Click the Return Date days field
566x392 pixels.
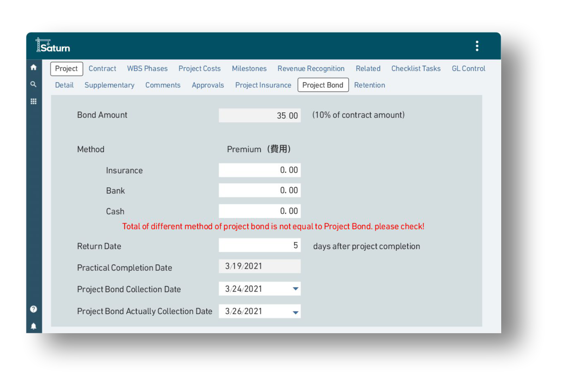tap(260, 245)
